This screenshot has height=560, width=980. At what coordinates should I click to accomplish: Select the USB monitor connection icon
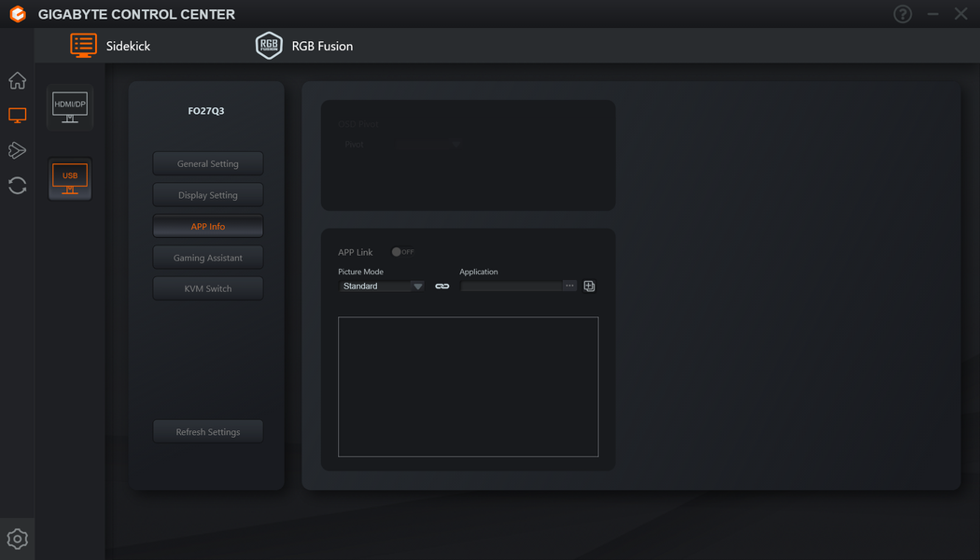point(70,179)
